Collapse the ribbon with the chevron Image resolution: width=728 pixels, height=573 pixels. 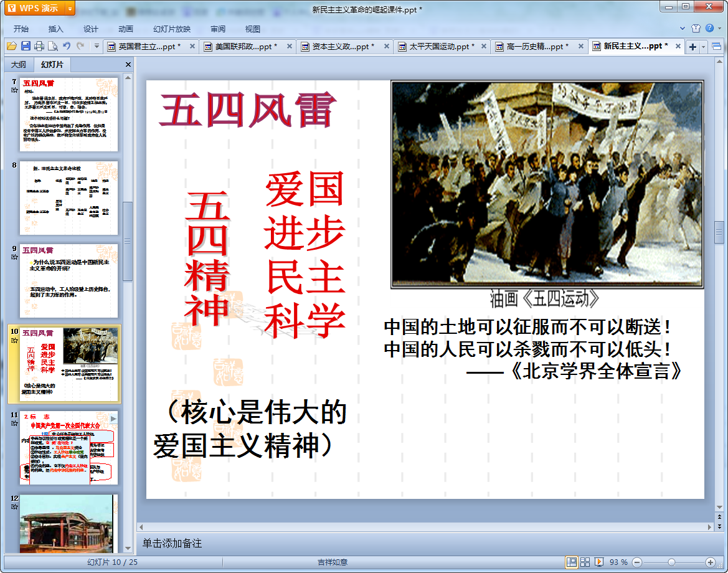(x=683, y=28)
